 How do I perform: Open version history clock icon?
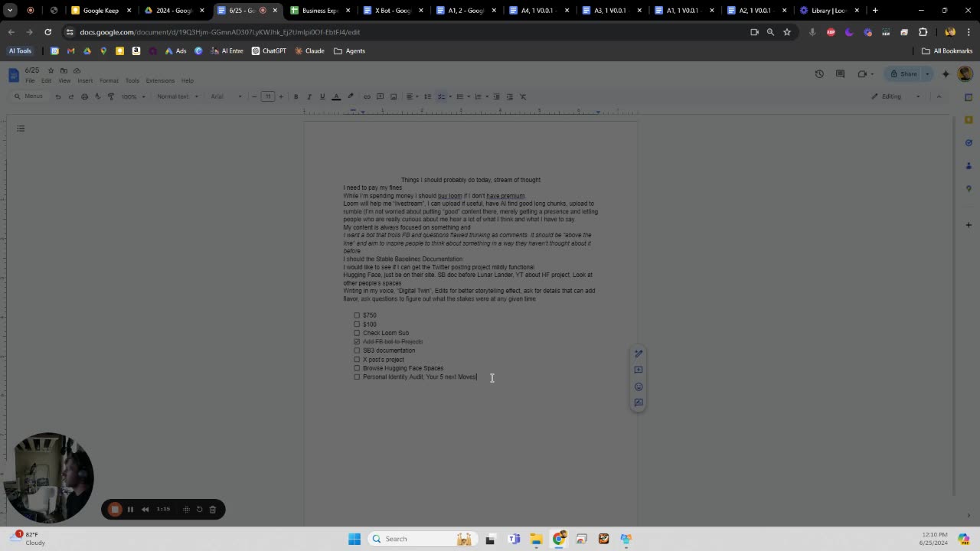click(x=819, y=74)
